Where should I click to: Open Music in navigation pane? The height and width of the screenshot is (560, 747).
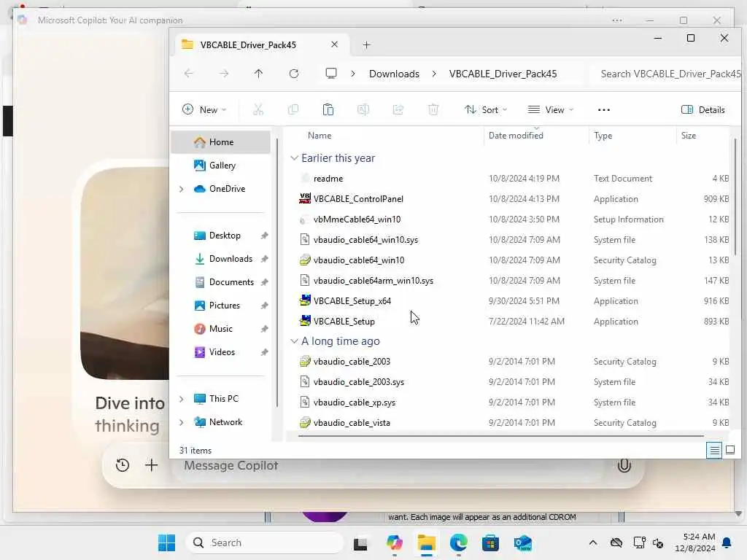[x=220, y=329]
